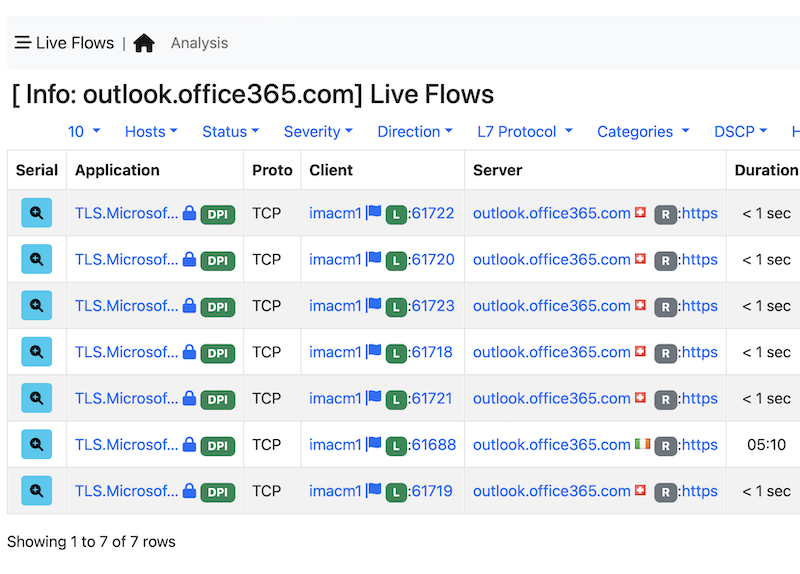Image resolution: width=800 pixels, height=574 pixels.
Task: Click the lock icon in the 61719 row
Action: coord(189,490)
